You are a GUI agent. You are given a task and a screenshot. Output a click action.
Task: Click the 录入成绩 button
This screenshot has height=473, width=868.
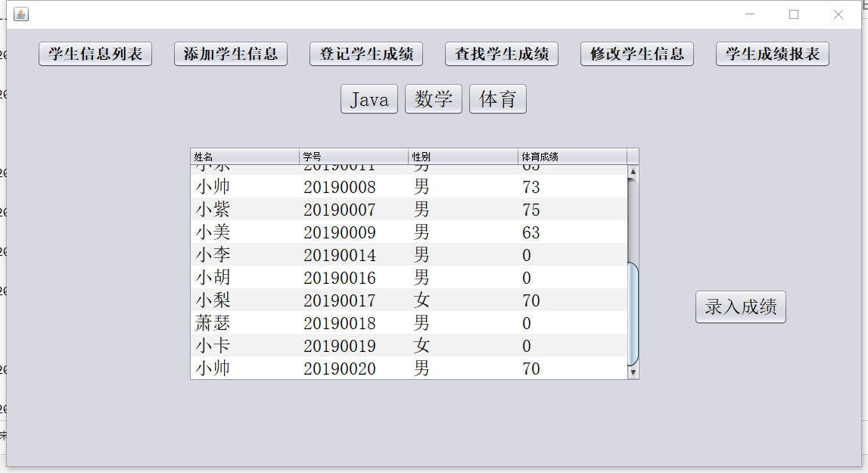coord(741,307)
